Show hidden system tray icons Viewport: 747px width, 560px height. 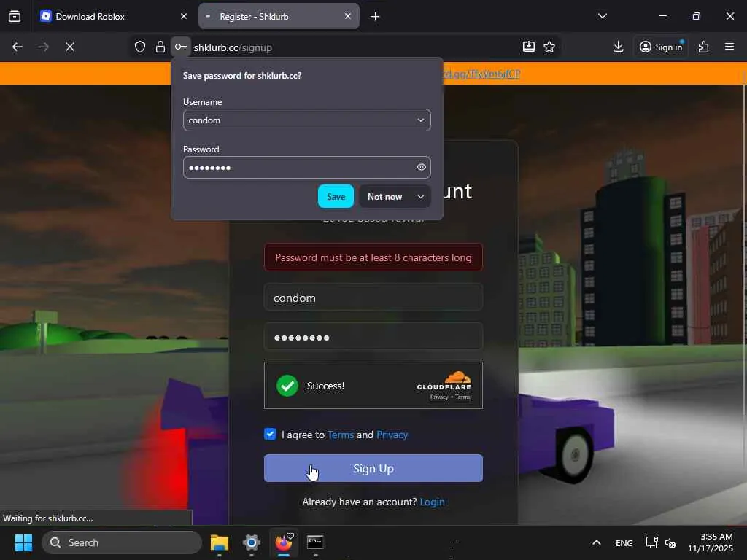[596, 542]
